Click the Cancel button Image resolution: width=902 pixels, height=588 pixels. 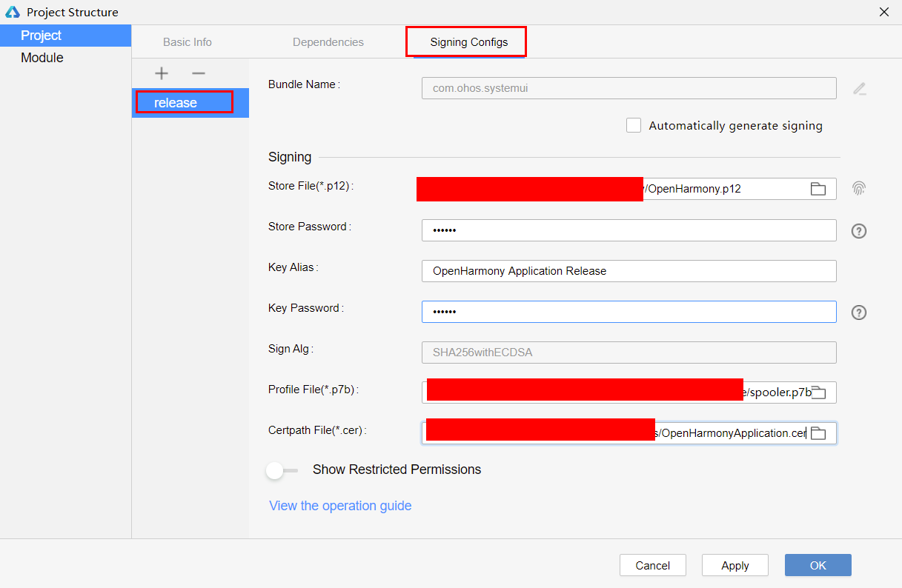[652, 565]
